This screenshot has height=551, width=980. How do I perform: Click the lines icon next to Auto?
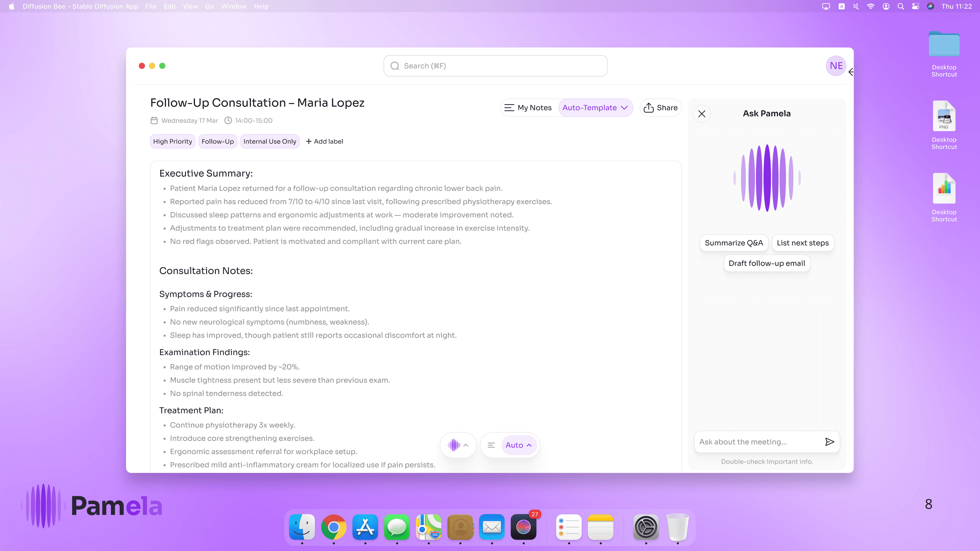click(x=491, y=445)
